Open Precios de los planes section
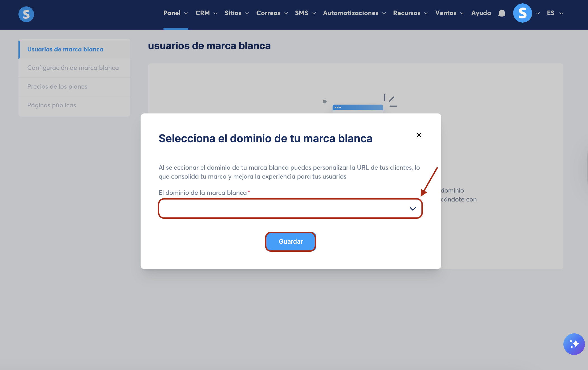Screen dimensions: 588x370 pos(57,87)
